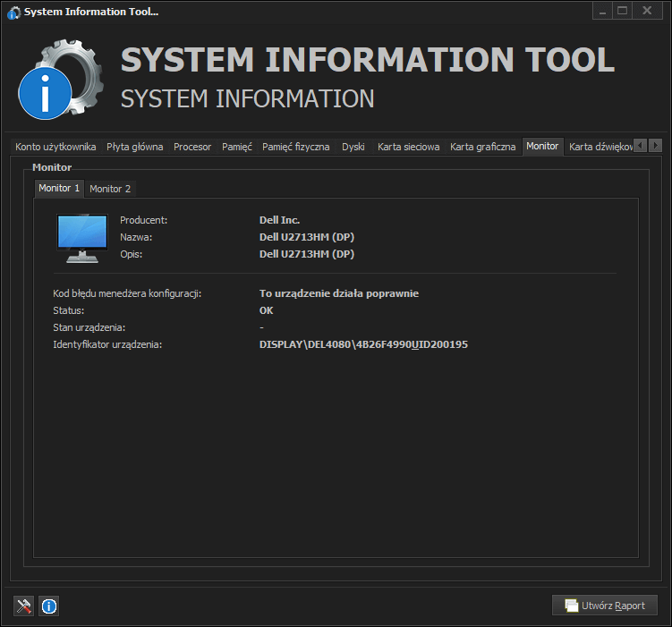Open the Płyta główna tab
Viewport: 672px width, 627px height.
click(134, 147)
